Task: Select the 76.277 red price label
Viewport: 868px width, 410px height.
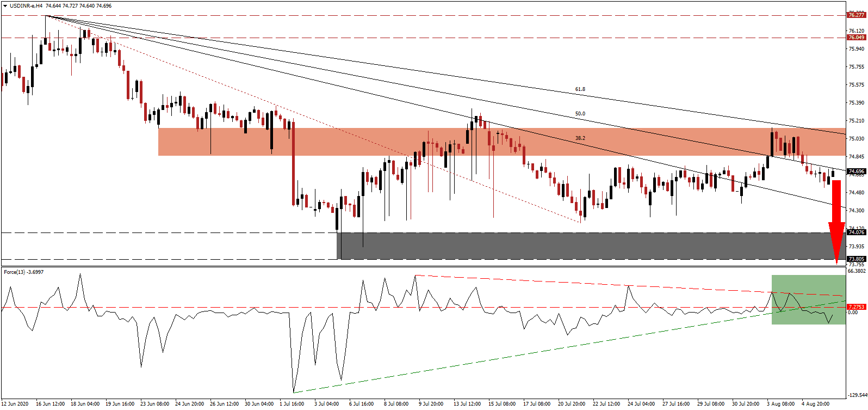Action: tap(856, 15)
